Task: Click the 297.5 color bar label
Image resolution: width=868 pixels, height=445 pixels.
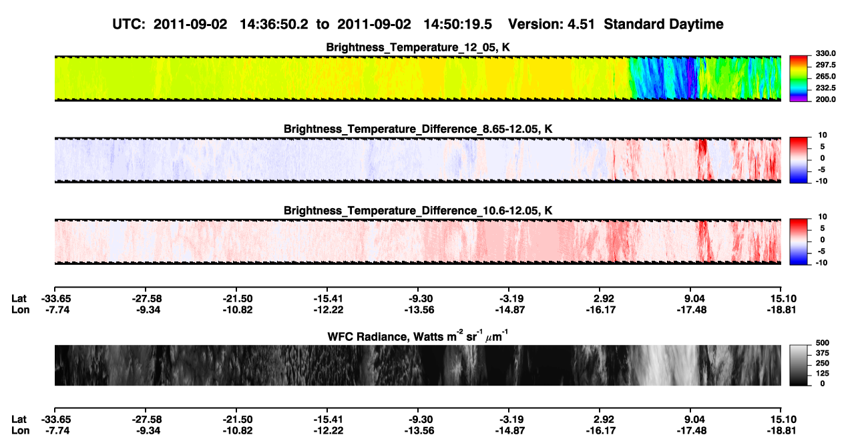Action: (x=826, y=65)
